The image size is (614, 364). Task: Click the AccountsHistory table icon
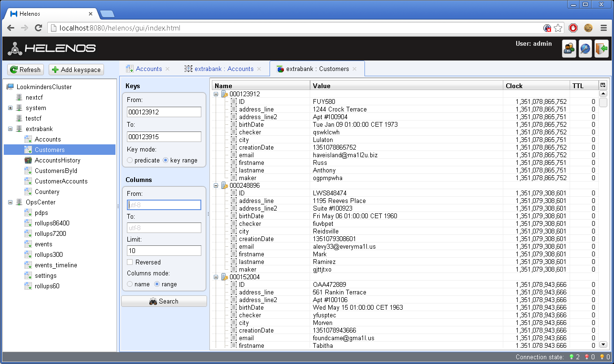click(27, 160)
